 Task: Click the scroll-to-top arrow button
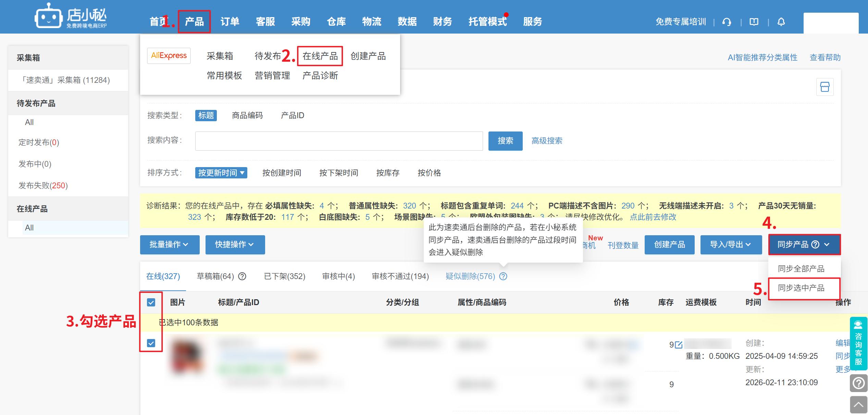tap(858, 405)
